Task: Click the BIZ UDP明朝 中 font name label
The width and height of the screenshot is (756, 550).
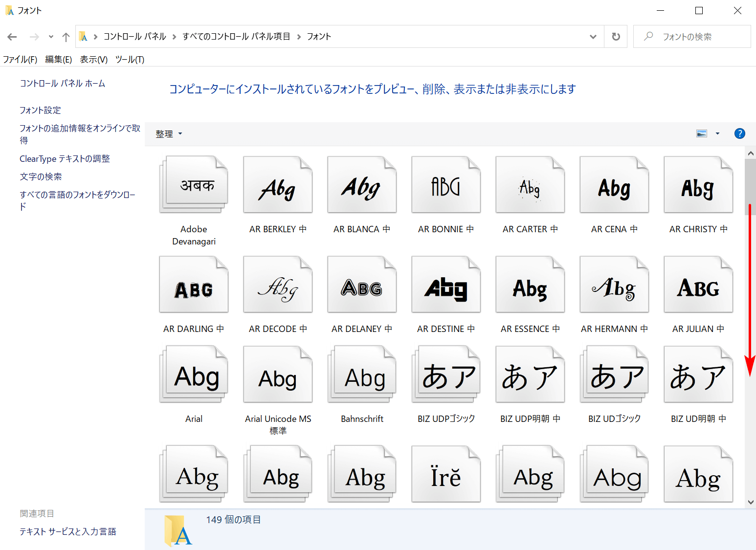Action: [x=530, y=419]
